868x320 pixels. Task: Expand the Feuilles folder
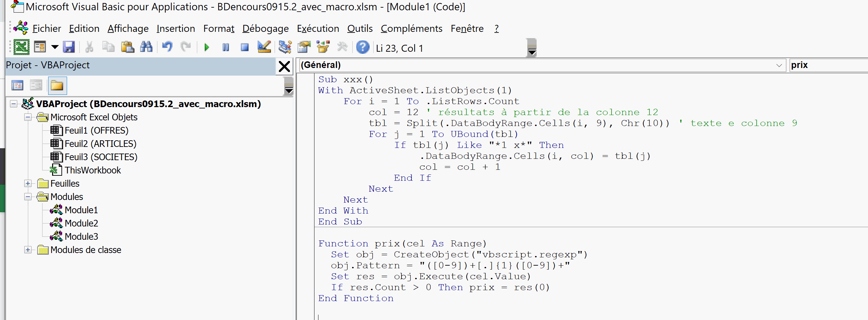(28, 184)
